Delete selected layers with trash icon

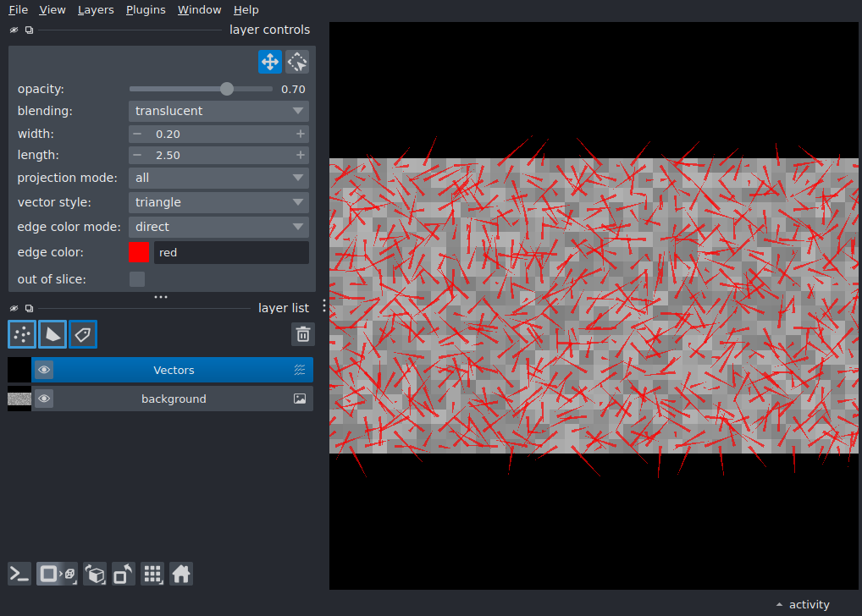[303, 334]
